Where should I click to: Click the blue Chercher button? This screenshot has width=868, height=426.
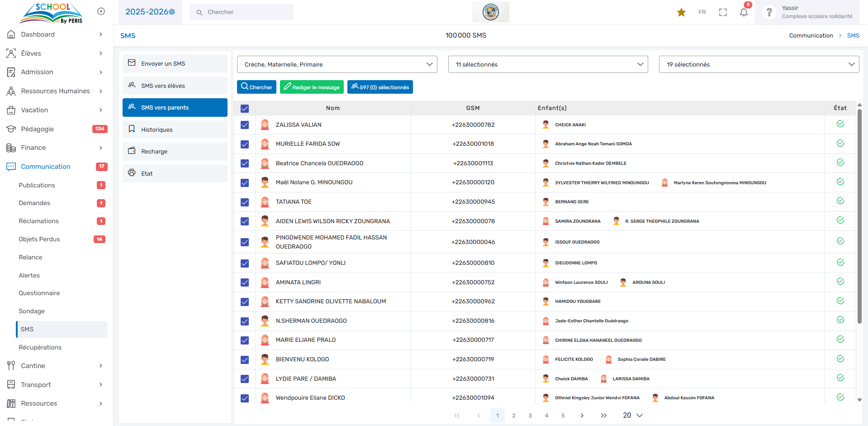(x=256, y=87)
